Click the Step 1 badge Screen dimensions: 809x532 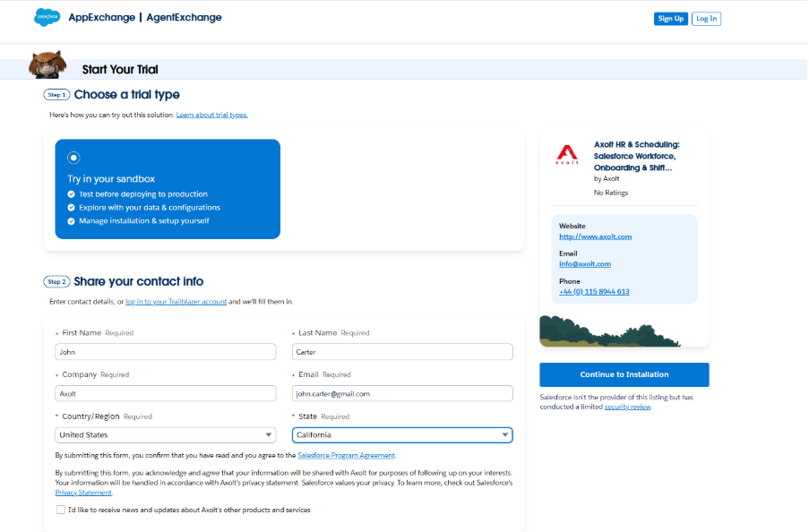point(56,95)
